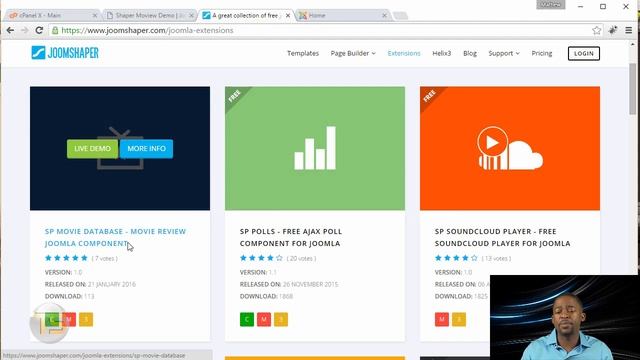This screenshot has height=360, width=640.
Task: Click the yellow badge under SP SoundCloud Player
Action: pyautogui.click(x=459, y=319)
